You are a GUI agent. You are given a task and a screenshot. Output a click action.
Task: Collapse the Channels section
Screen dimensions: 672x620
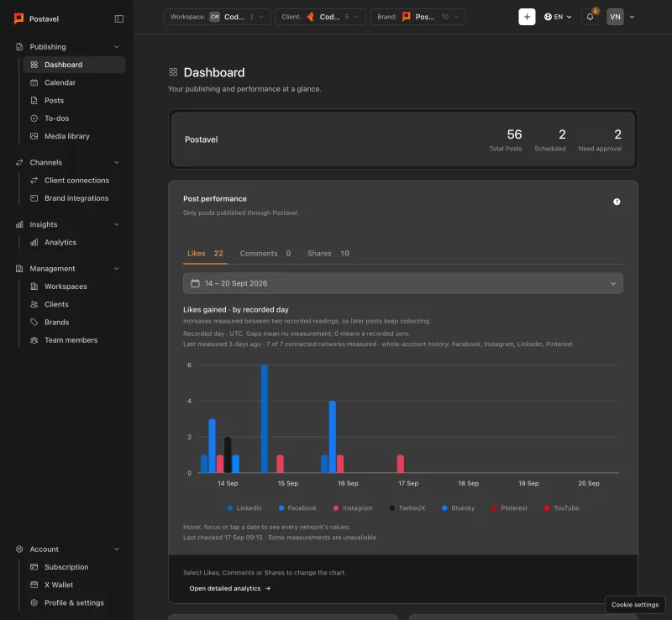[x=116, y=162]
